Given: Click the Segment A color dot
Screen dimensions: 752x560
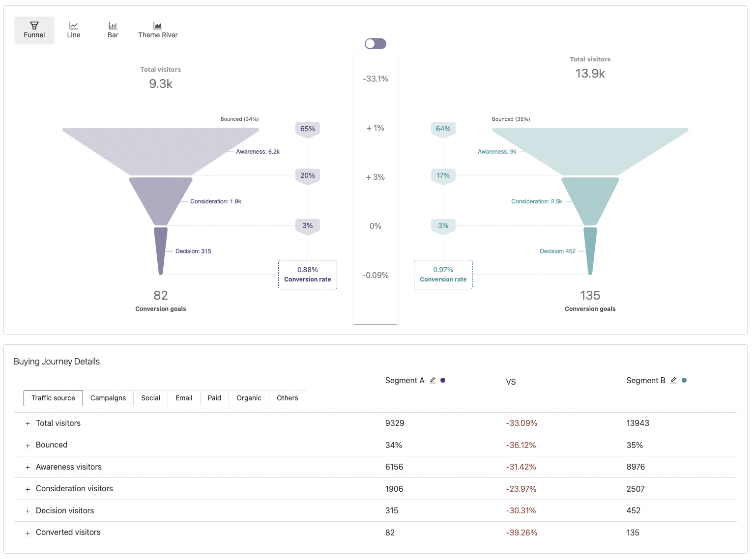Looking at the screenshot, I should 442,380.
